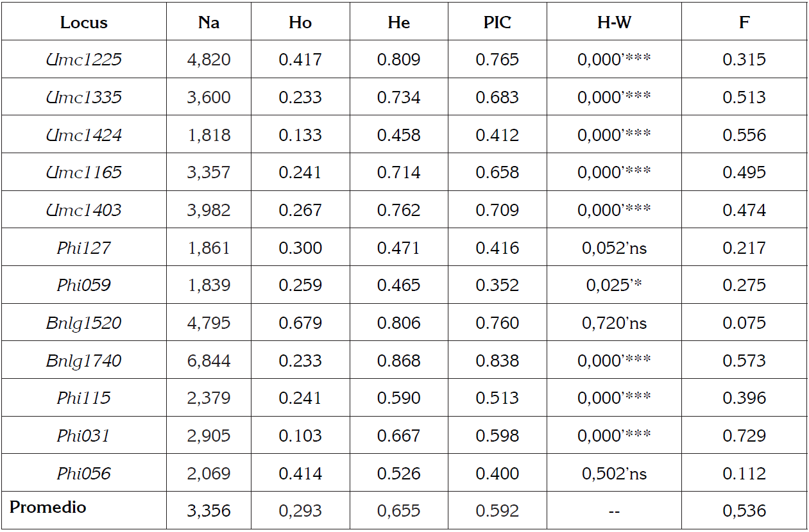Select the Na column header

tap(209, 22)
